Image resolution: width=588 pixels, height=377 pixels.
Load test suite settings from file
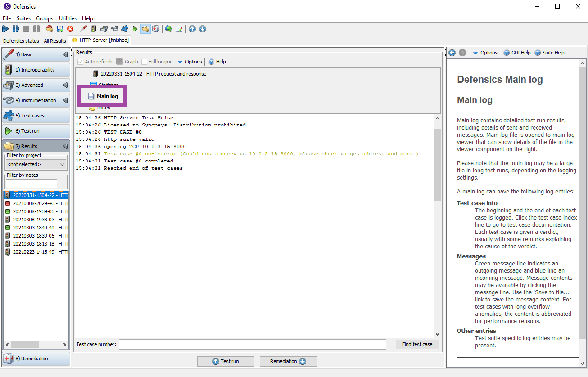(49, 29)
